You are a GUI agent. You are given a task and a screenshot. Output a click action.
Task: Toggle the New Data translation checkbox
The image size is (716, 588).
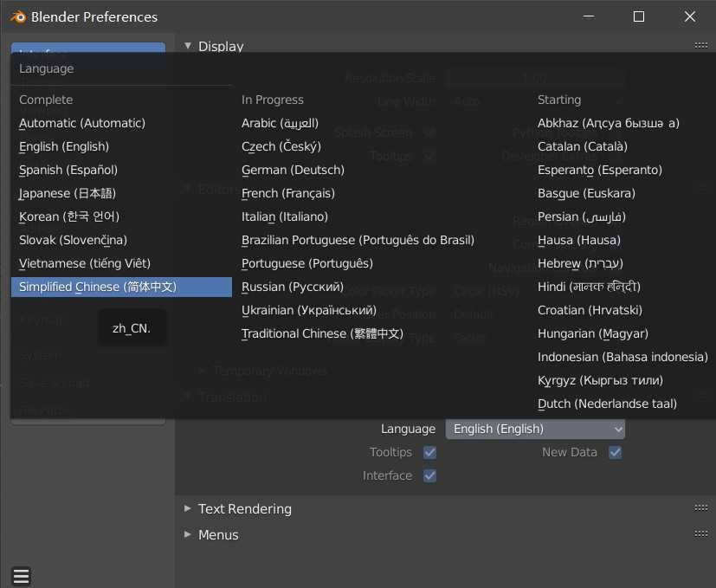615,452
